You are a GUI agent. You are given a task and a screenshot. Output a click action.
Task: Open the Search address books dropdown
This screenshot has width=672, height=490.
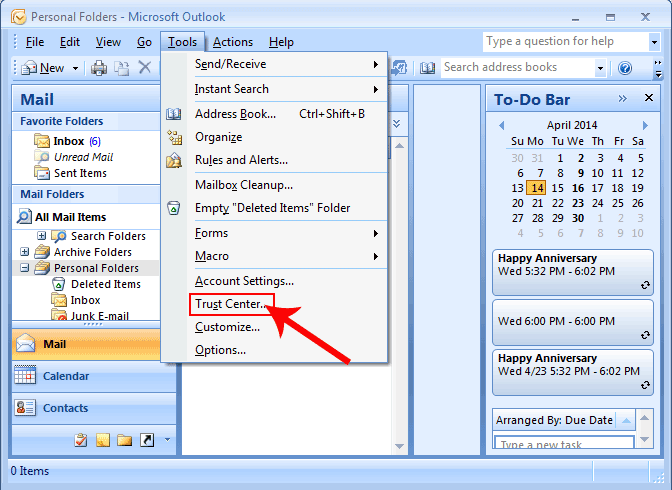[600, 68]
